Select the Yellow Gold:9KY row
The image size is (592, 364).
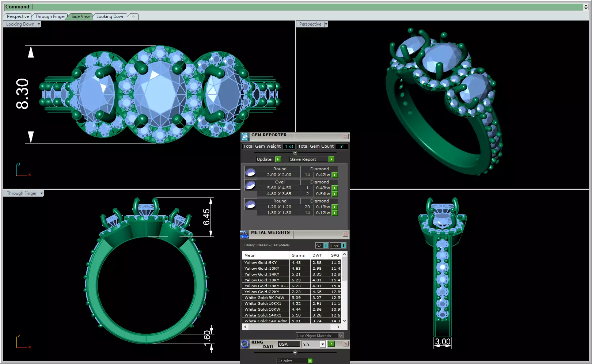[x=292, y=262]
